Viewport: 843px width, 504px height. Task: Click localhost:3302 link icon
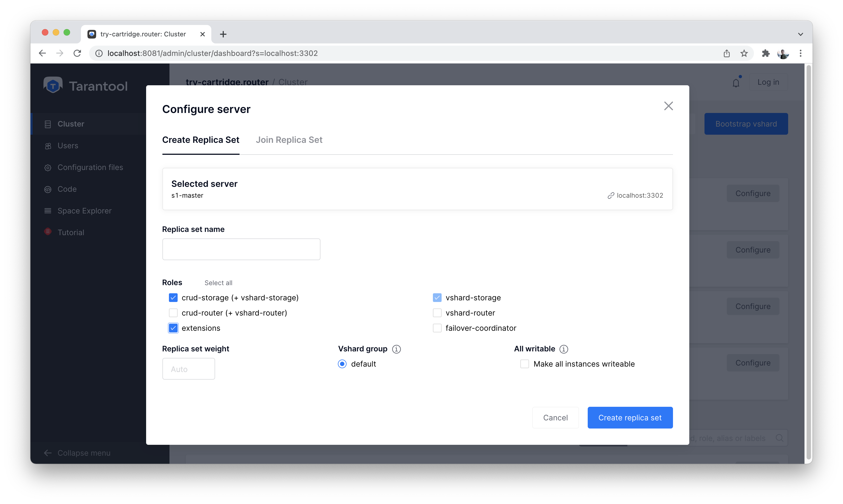click(611, 196)
